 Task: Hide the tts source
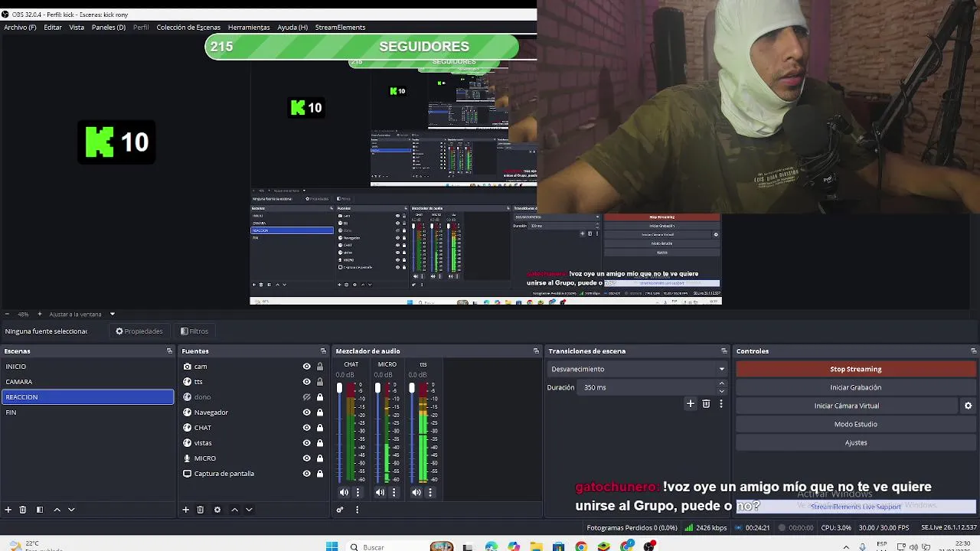(x=306, y=382)
